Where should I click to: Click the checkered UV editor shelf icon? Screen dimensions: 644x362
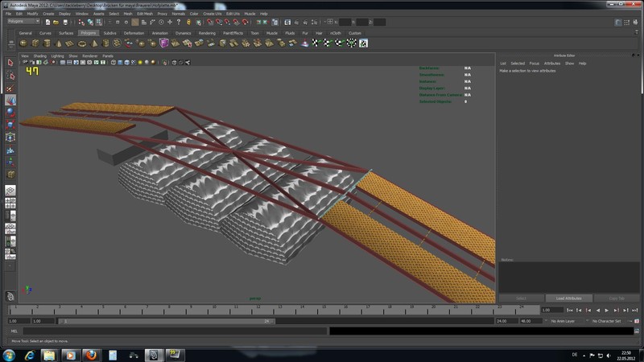363,43
